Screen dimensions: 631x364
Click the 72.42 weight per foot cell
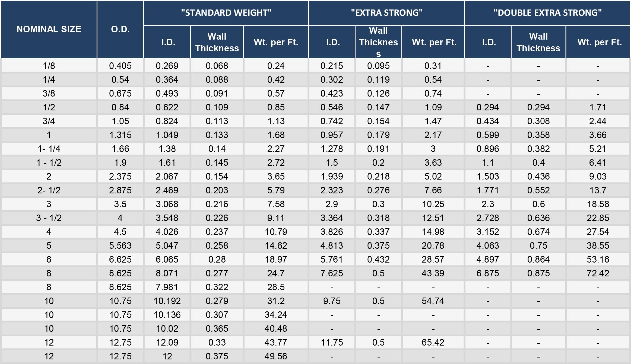tap(598, 273)
